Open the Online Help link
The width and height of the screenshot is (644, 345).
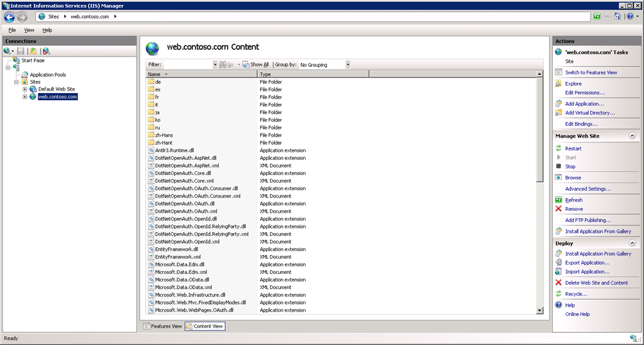tap(577, 314)
